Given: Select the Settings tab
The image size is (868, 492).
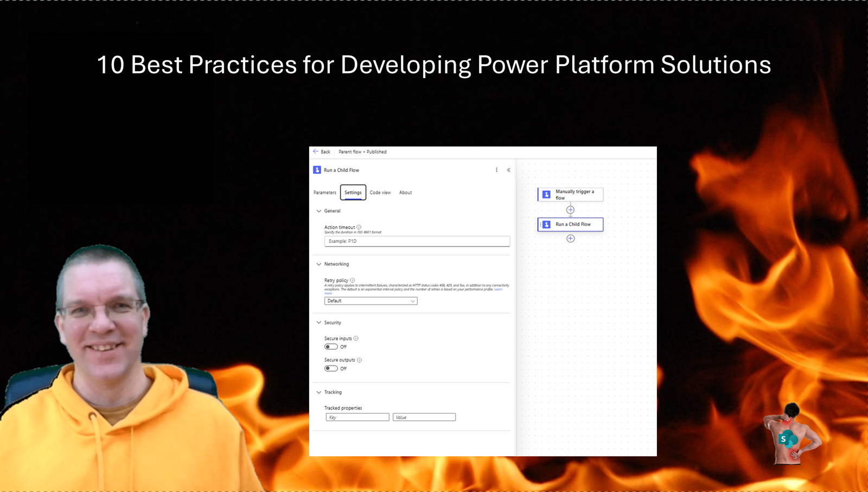Looking at the screenshot, I should click(x=353, y=193).
